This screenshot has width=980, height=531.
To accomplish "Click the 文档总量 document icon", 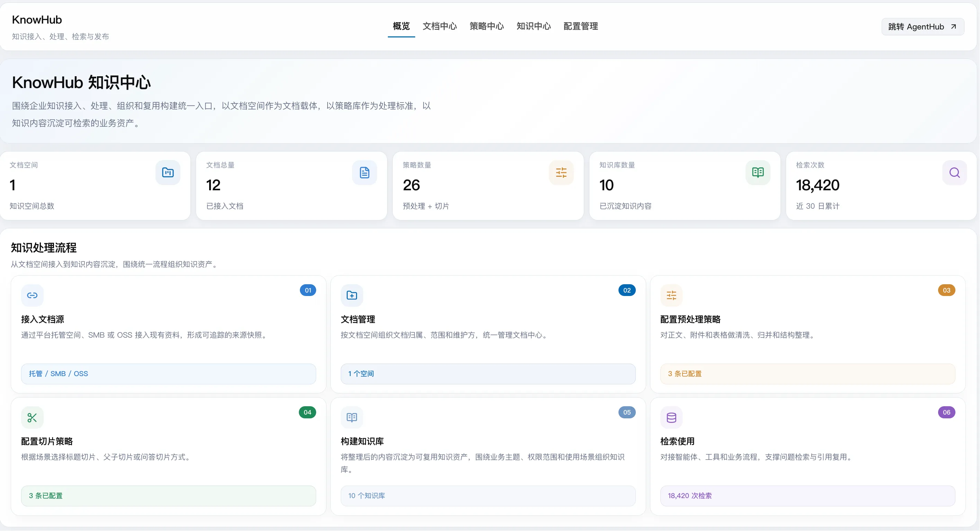I will (x=364, y=173).
